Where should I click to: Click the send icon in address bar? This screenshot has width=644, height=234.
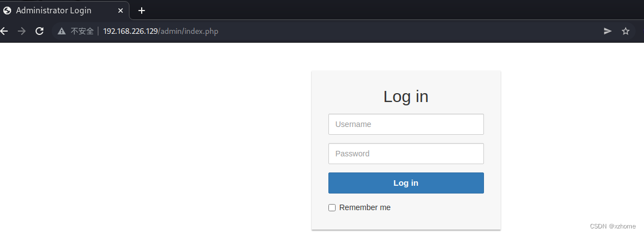point(607,31)
